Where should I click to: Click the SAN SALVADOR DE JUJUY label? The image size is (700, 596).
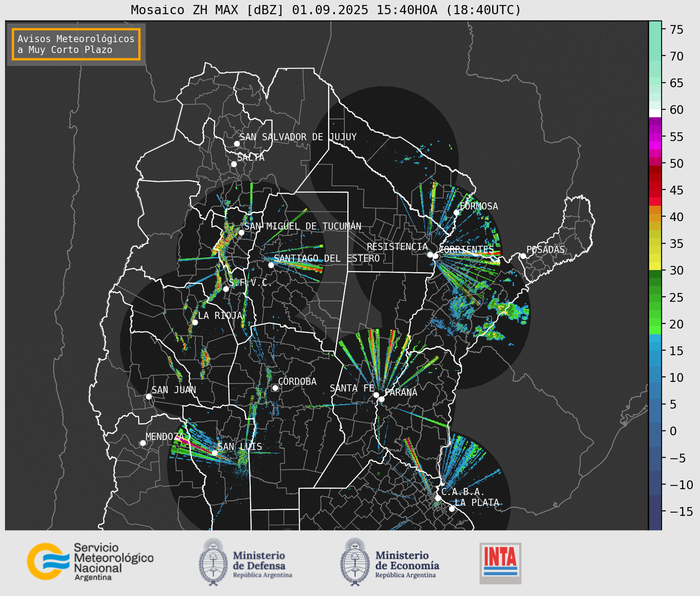(x=298, y=137)
